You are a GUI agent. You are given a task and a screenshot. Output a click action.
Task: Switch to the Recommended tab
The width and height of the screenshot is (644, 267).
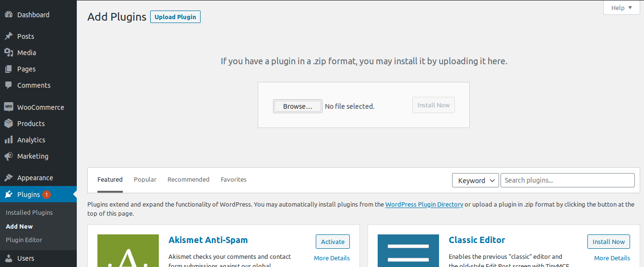tap(189, 180)
